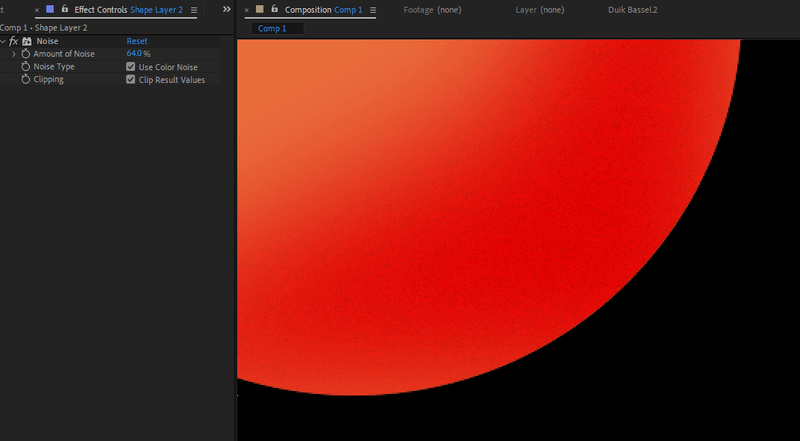Image resolution: width=800 pixels, height=441 pixels.
Task: Click the 64.0 Amount of Noise value
Action: (x=134, y=54)
